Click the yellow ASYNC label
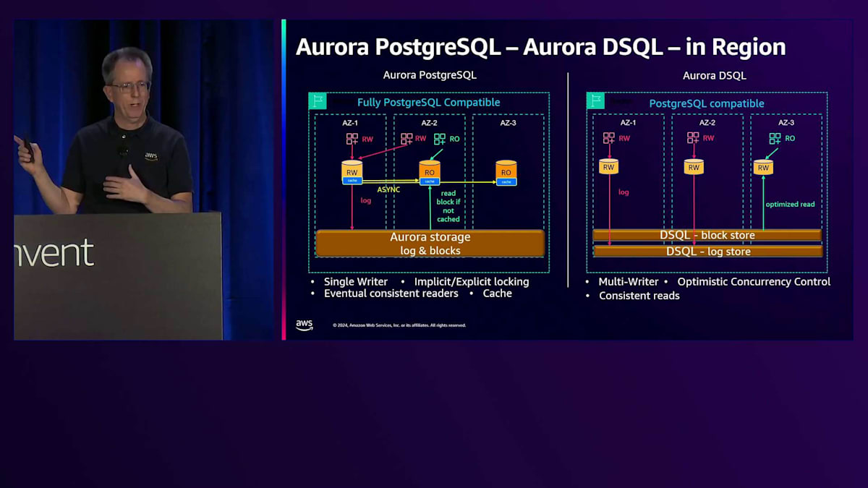 click(x=388, y=189)
